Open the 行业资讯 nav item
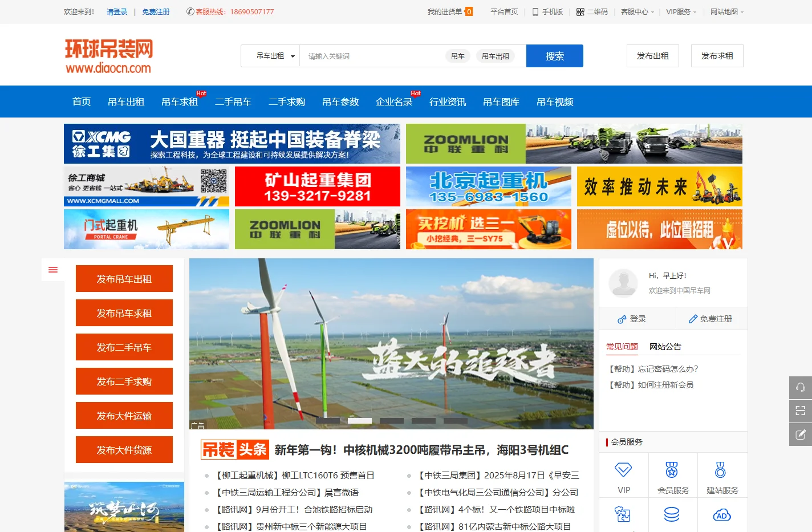Image resolution: width=812 pixels, height=532 pixels. [448, 101]
